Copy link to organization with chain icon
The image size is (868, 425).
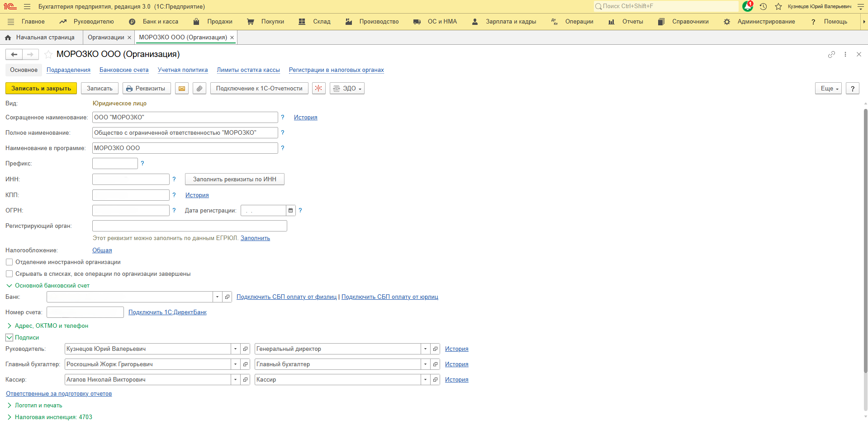coord(831,54)
